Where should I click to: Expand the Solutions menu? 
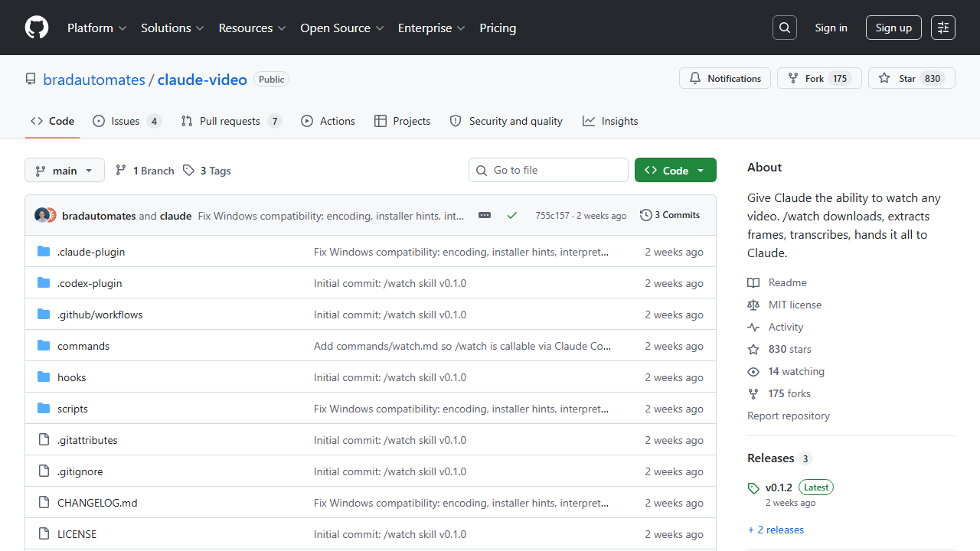172,28
